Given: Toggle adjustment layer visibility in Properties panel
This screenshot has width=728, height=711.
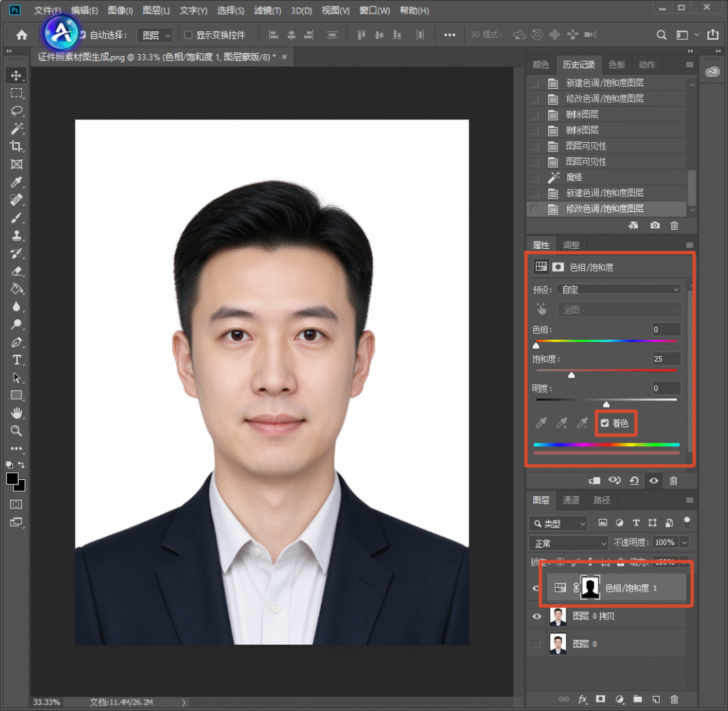Looking at the screenshot, I should tap(654, 481).
